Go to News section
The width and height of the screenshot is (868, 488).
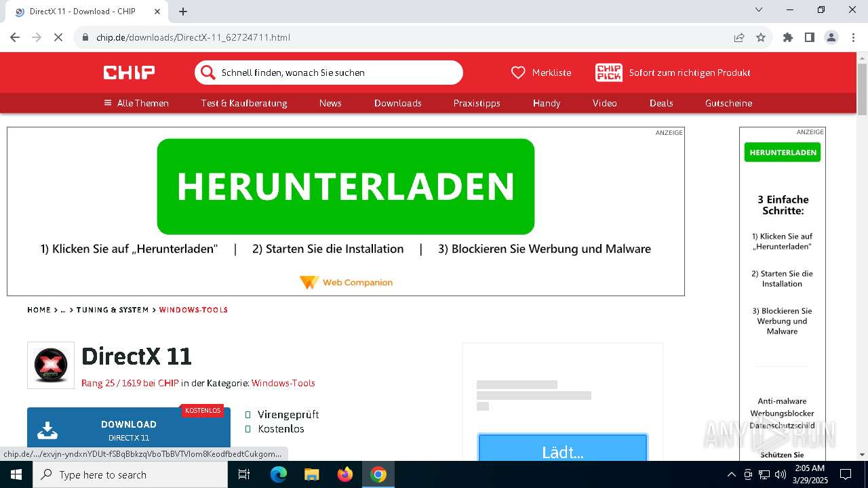pyautogui.click(x=330, y=103)
